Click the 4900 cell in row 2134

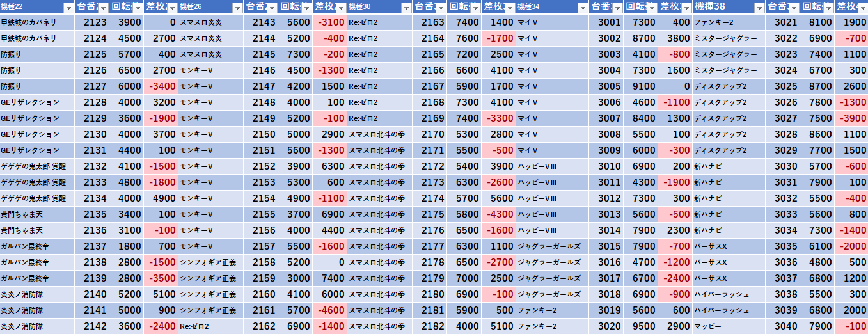pos(161,198)
